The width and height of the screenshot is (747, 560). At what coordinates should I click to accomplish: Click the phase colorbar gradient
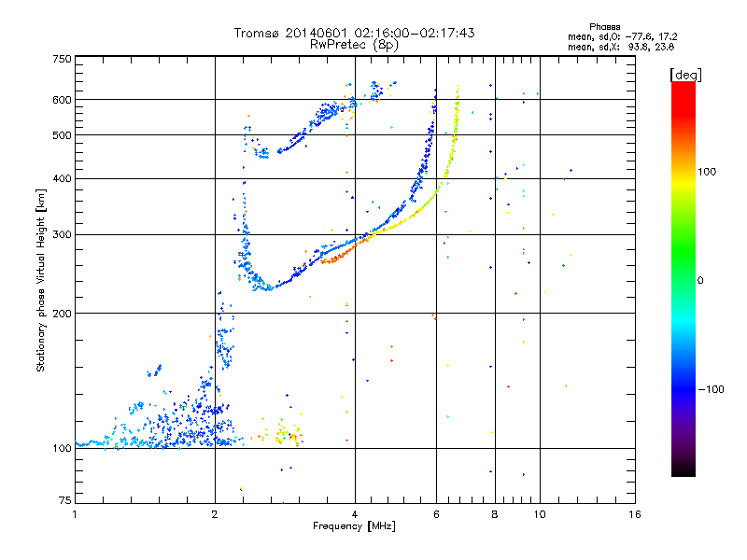(684, 278)
